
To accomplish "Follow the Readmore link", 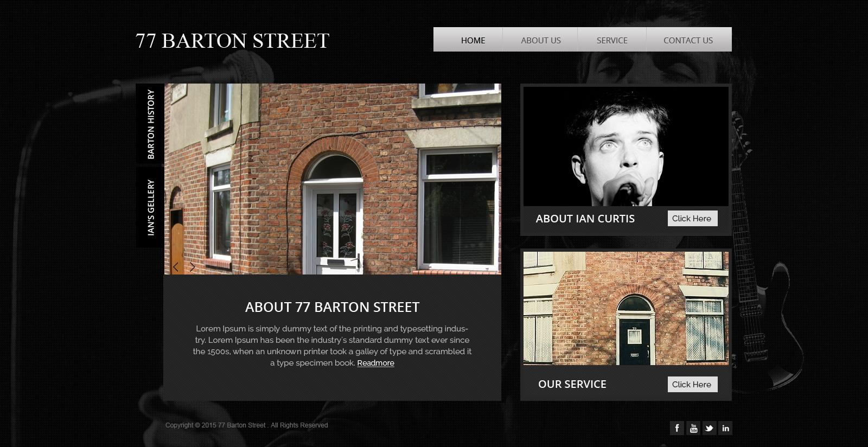I will click(x=375, y=363).
